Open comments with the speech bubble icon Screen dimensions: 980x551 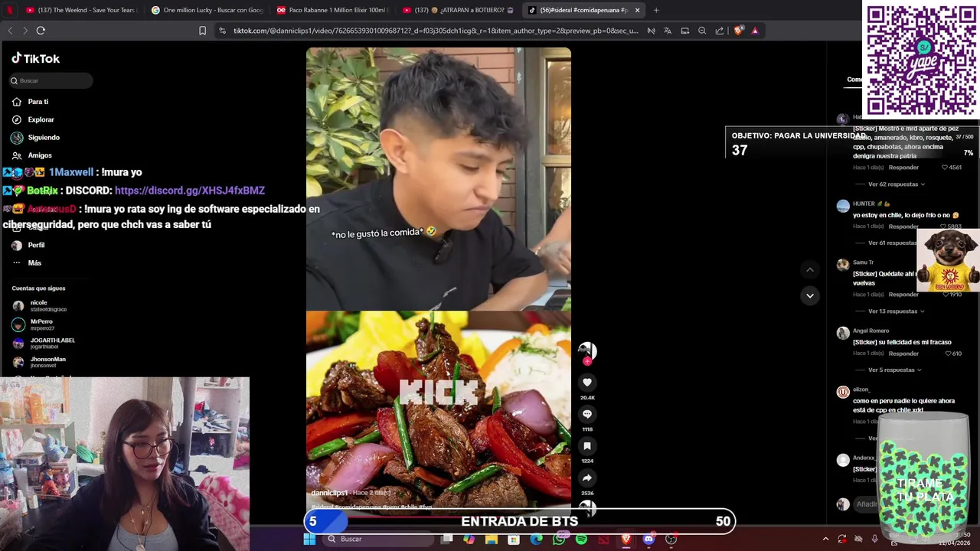(587, 414)
